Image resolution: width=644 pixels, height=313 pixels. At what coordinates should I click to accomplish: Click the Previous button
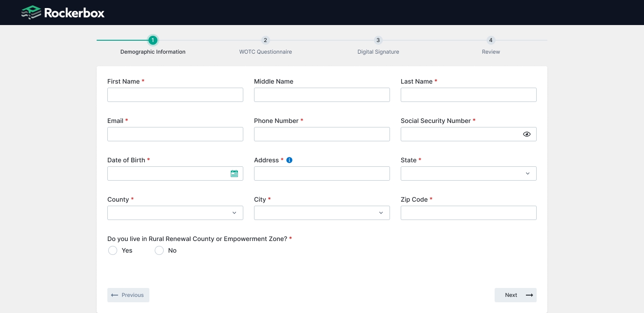pos(128,295)
